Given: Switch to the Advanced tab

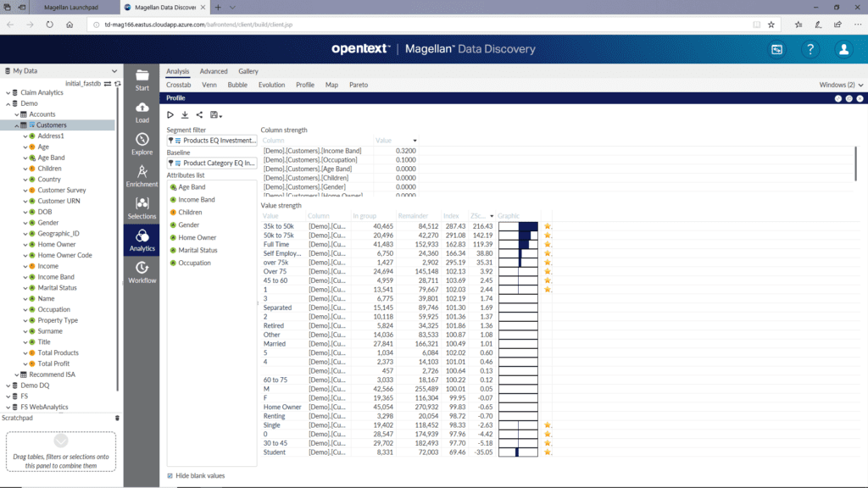Looking at the screenshot, I should 214,71.
